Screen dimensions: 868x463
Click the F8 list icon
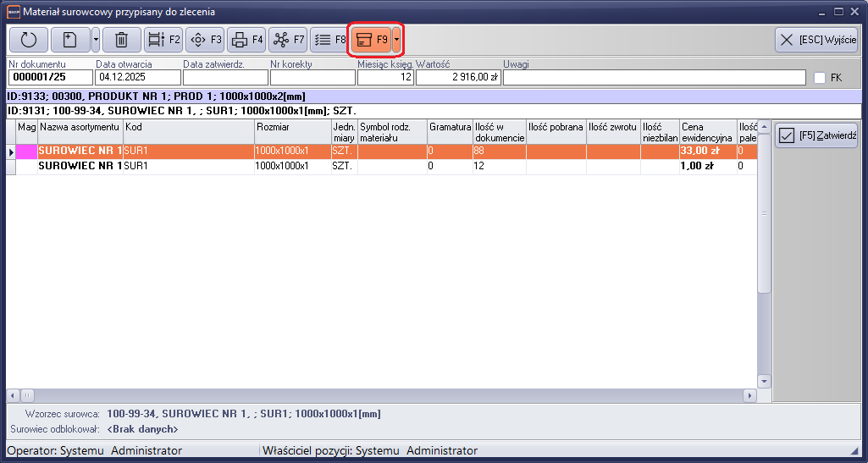click(329, 40)
